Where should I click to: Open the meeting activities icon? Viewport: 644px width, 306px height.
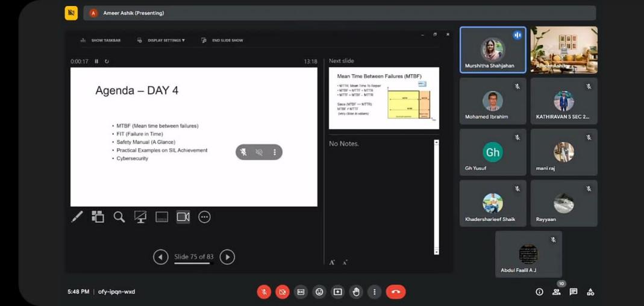click(x=590, y=292)
